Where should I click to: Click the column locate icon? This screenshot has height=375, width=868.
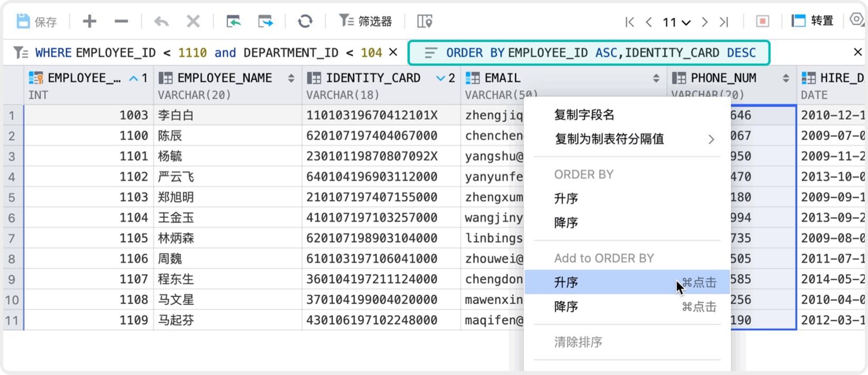point(424,21)
